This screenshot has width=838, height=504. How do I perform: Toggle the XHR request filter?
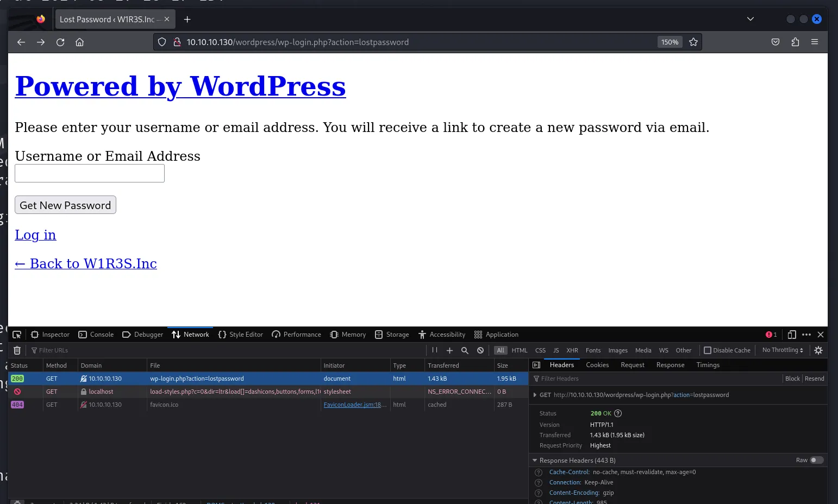click(x=572, y=350)
